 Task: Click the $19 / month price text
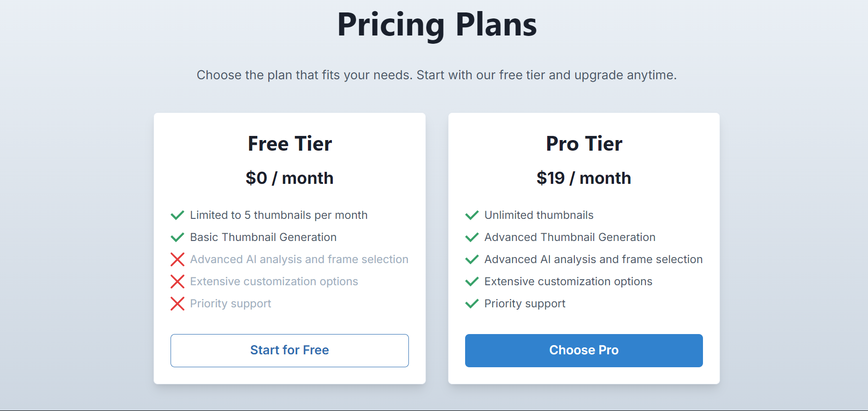tap(584, 178)
